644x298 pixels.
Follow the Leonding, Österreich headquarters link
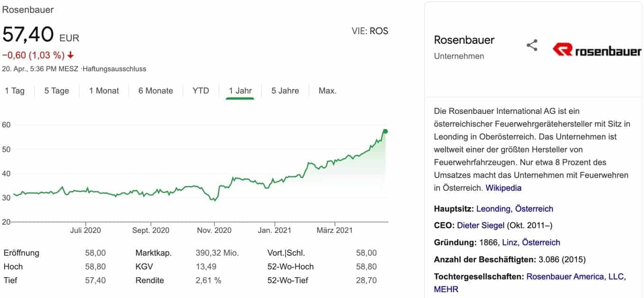(515, 209)
